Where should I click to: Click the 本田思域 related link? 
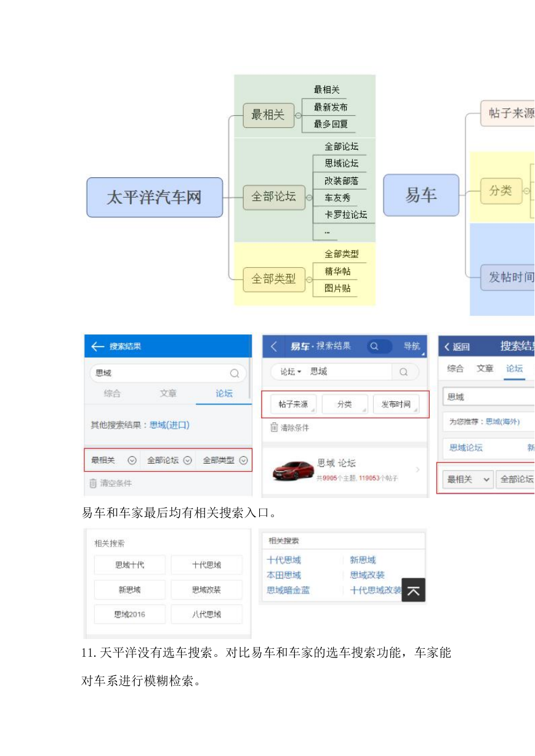[x=284, y=575]
